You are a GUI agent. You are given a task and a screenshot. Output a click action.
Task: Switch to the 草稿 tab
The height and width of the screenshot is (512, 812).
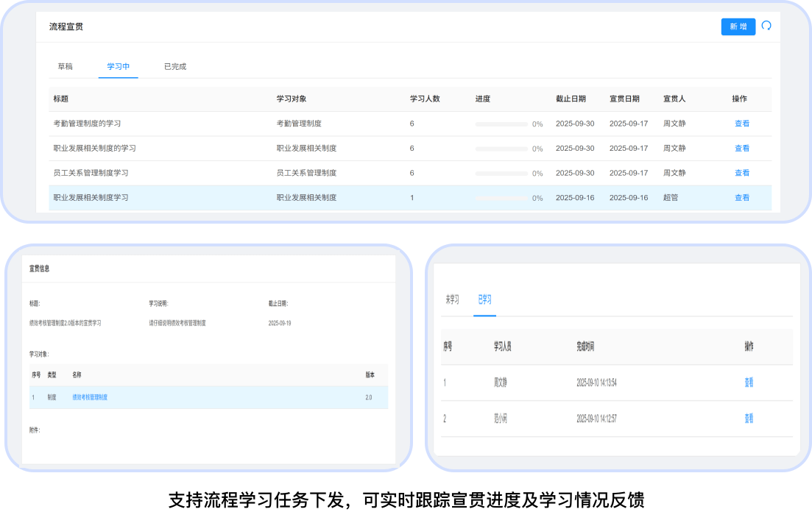[x=66, y=66]
